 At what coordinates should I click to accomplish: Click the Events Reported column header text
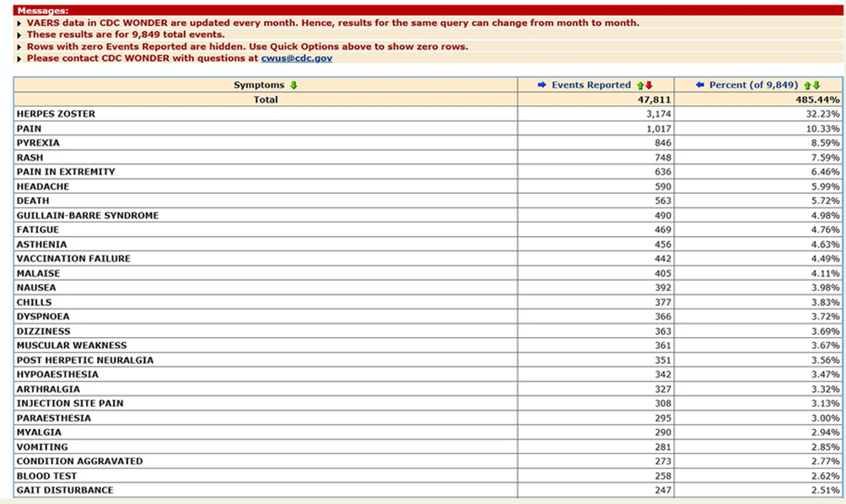click(x=590, y=84)
